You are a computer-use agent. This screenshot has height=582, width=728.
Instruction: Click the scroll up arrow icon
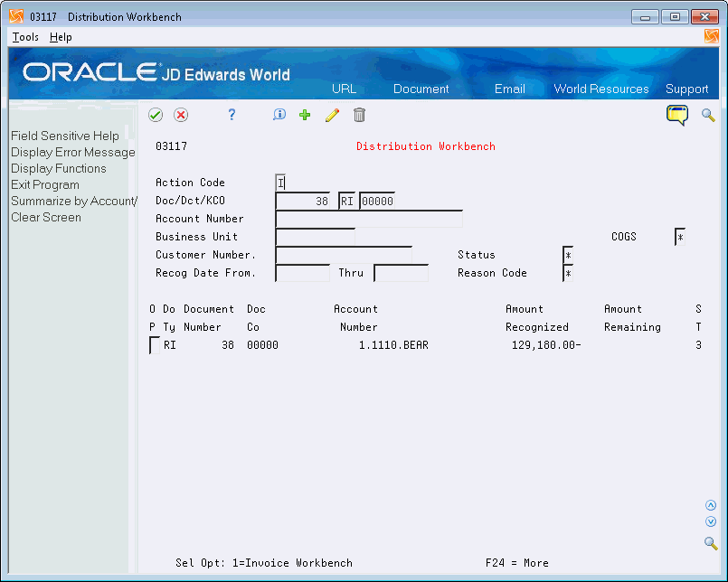click(710, 505)
